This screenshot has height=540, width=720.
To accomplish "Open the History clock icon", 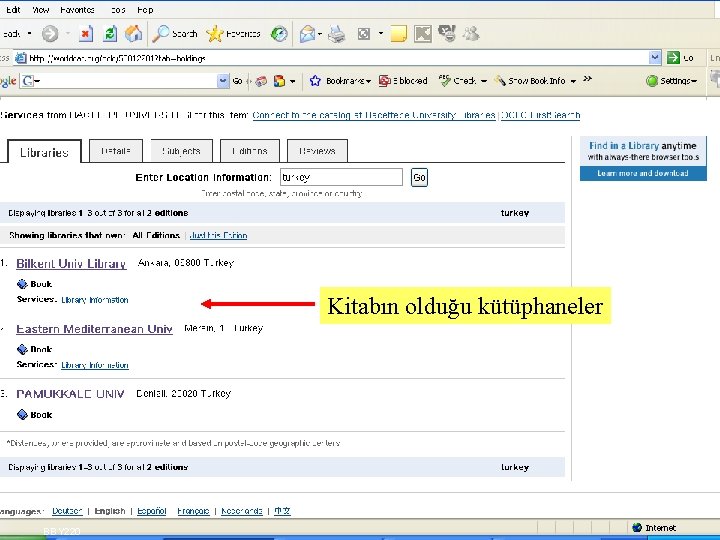I will coord(279,34).
